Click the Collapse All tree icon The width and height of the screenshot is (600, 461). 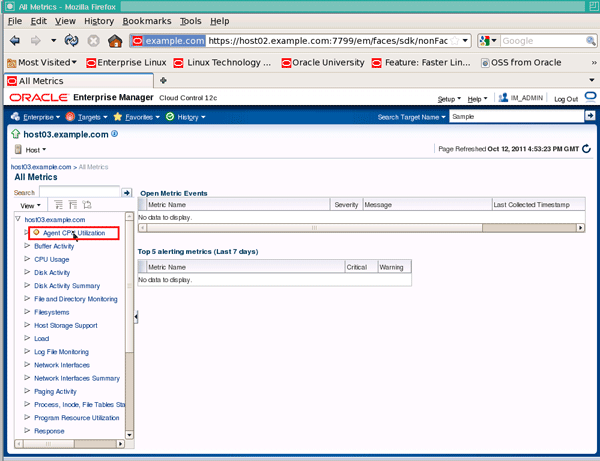tap(73, 205)
